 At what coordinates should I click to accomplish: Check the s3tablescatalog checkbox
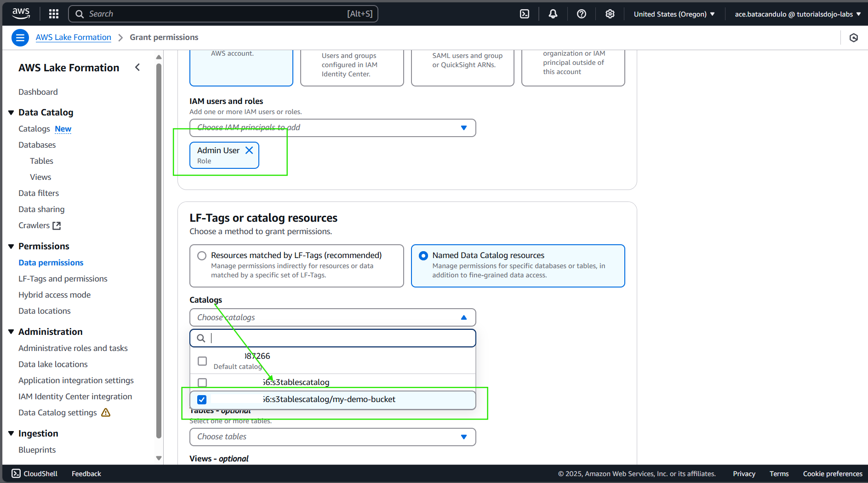[202, 382]
